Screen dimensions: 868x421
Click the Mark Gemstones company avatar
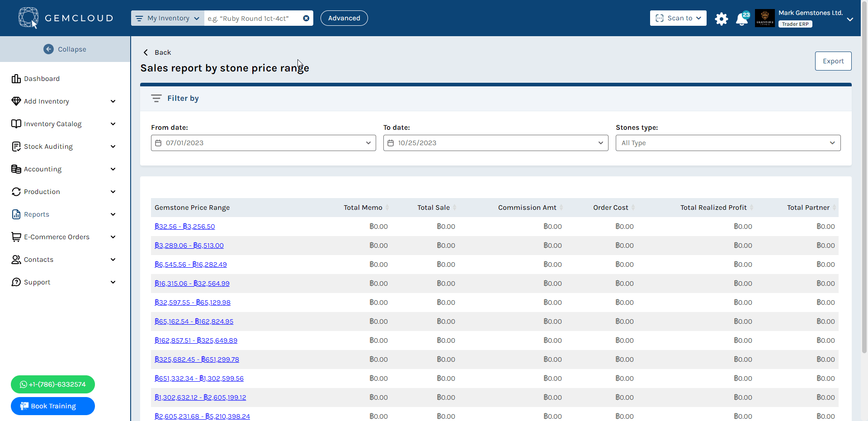pos(765,18)
